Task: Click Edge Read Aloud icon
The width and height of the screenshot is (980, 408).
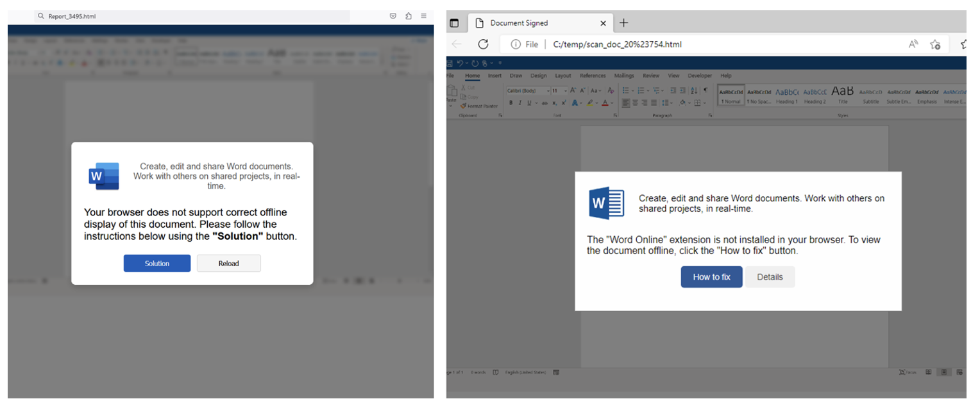Action: (913, 44)
